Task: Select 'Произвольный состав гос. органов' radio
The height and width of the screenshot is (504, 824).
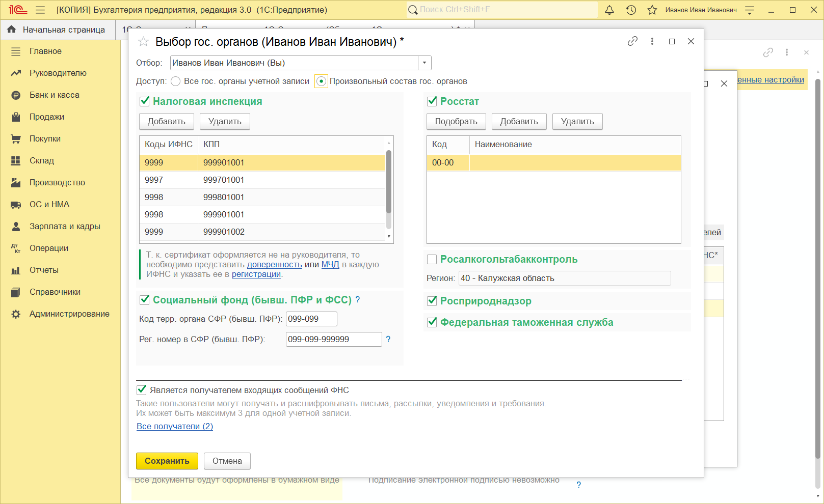Action: pos(321,81)
